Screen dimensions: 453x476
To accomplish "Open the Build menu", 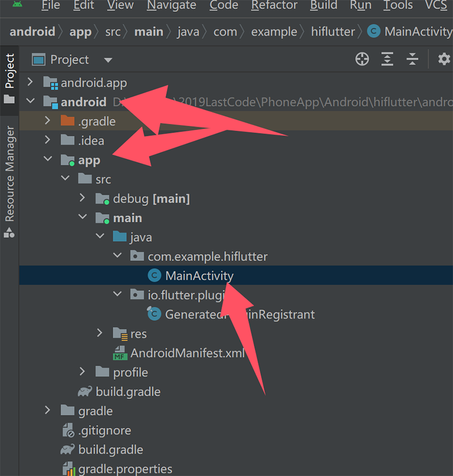I will 324,5.
